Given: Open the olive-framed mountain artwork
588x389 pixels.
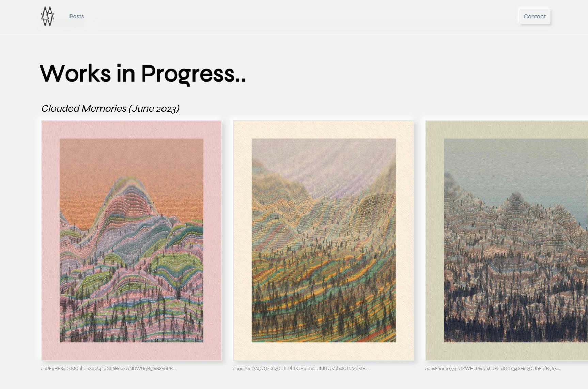Looking at the screenshot, I should tap(507, 240).
